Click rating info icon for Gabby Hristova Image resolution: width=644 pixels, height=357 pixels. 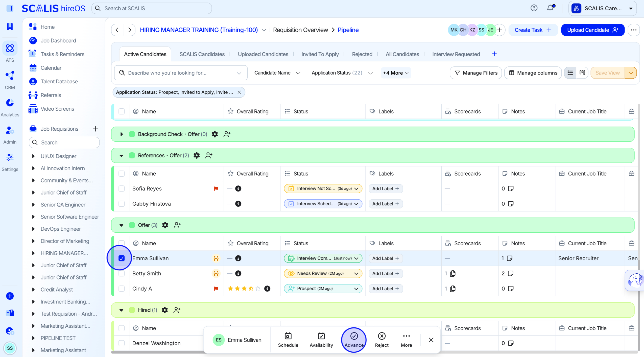click(238, 204)
